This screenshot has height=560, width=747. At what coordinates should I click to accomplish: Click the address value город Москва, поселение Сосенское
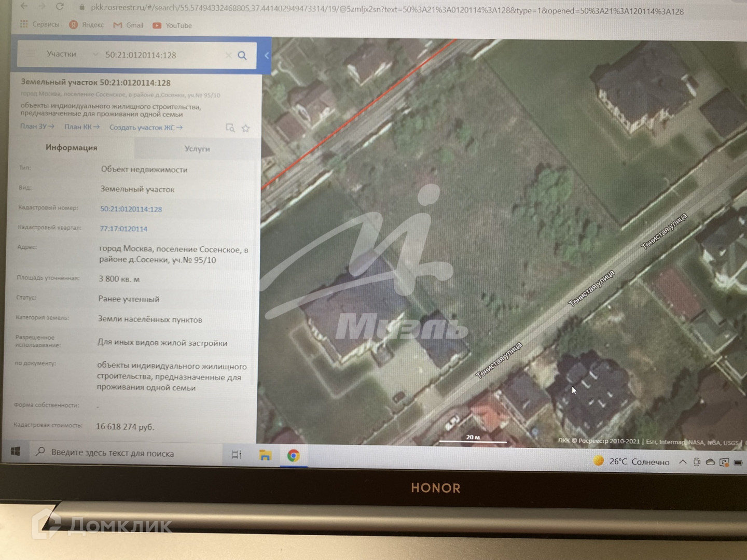coord(173,255)
